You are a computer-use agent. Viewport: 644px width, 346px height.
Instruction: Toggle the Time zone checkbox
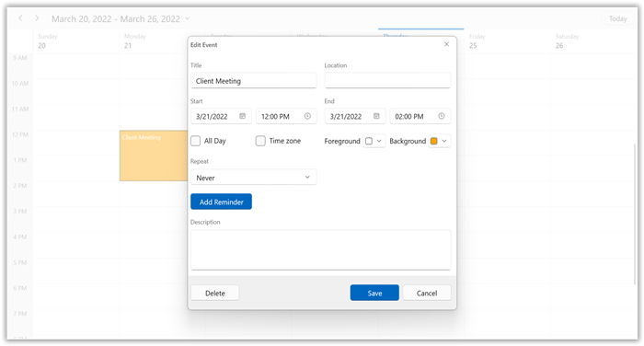pyautogui.click(x=260, y=141)
